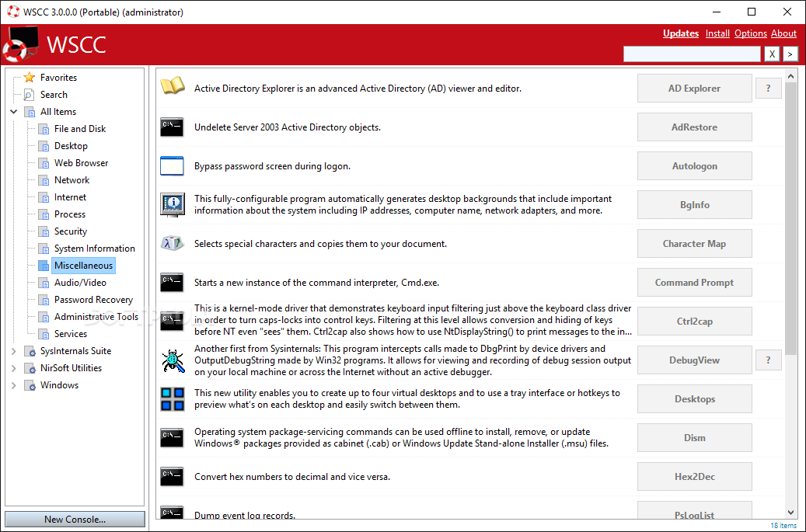Launch Desktops utility
This screenshot has height=532, width=806.
pos(694,399)
